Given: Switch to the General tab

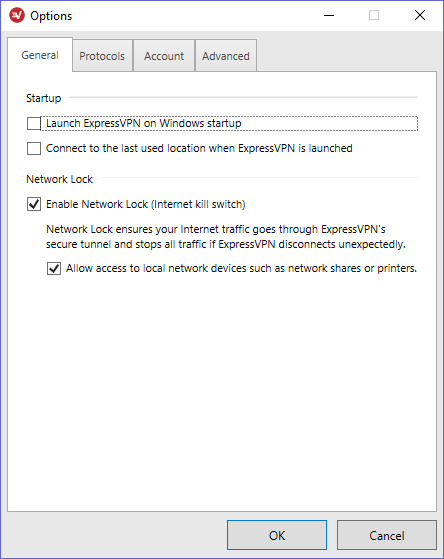Looking at the screenshot, I should pyautogui.click(x=40, y=55).
